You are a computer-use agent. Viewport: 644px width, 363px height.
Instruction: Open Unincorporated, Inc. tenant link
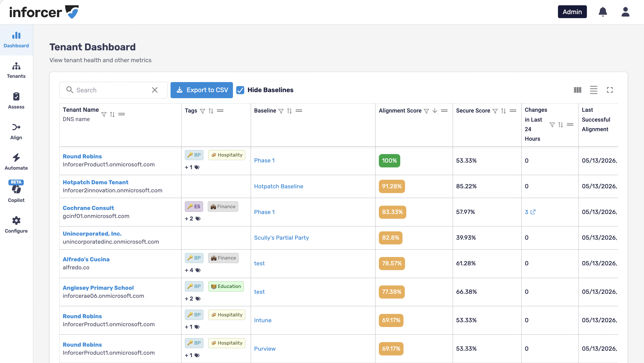[x=92, y=234]
